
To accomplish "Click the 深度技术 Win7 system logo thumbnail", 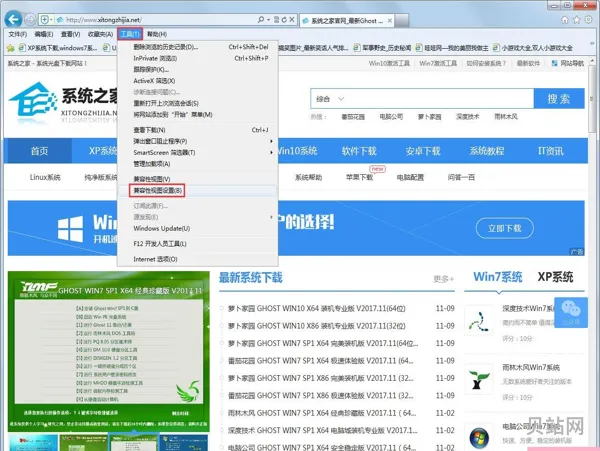I will tap(479, 321).
